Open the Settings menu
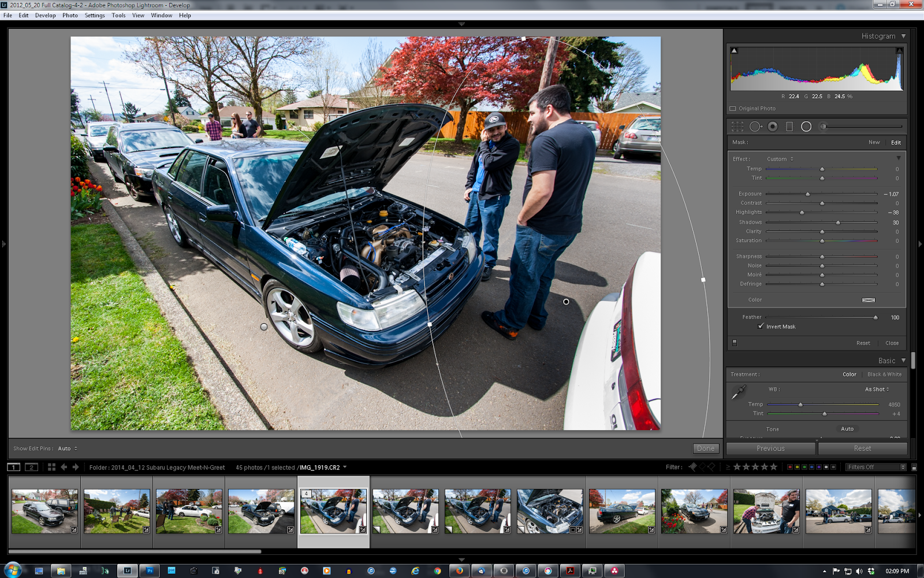 click(x=95, y=16)
